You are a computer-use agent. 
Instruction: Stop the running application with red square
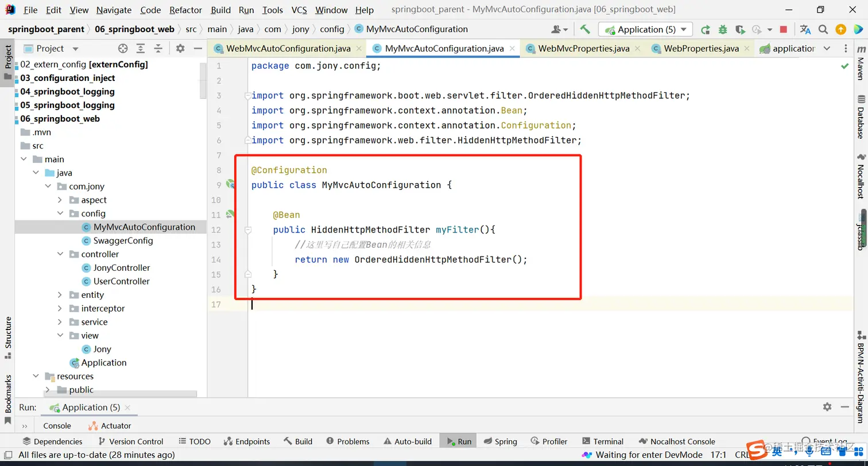point(784,29)
